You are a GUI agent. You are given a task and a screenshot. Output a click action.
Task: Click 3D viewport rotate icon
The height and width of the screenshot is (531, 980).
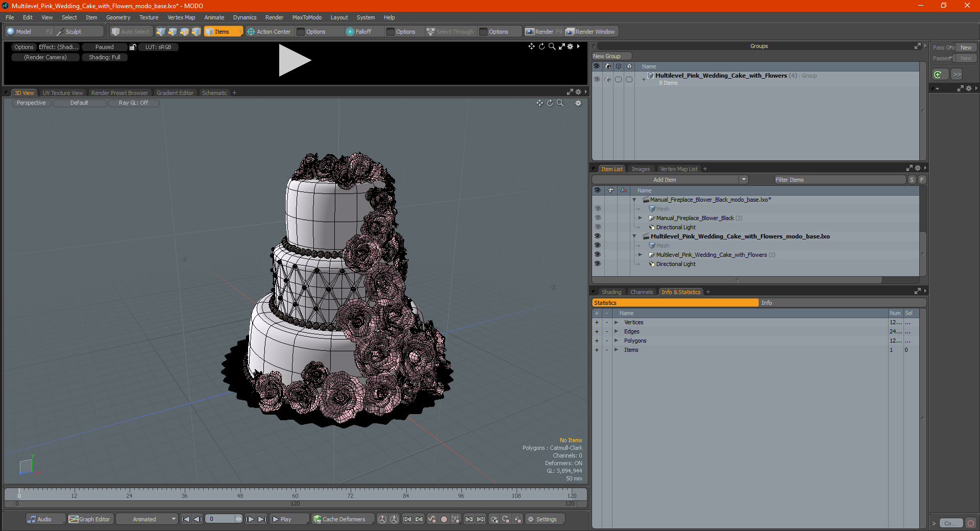point(550,103)
